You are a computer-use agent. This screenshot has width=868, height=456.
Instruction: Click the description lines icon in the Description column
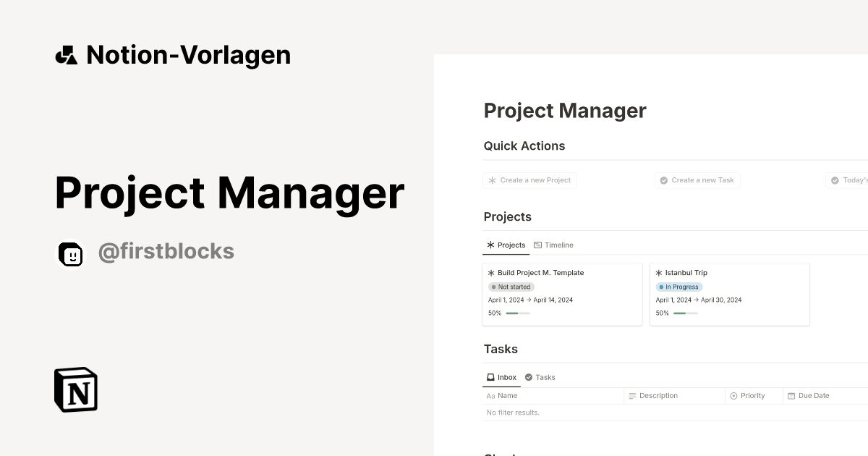632,396
